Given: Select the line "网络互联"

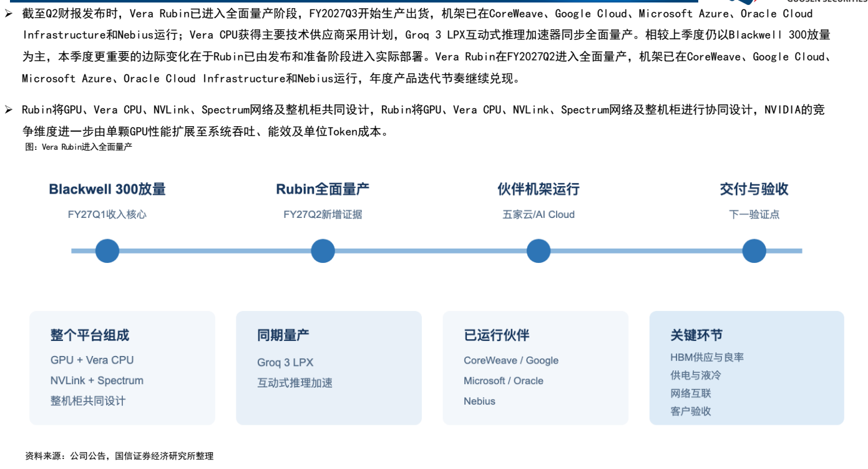Looking at the screenshot, I should 691,393.
